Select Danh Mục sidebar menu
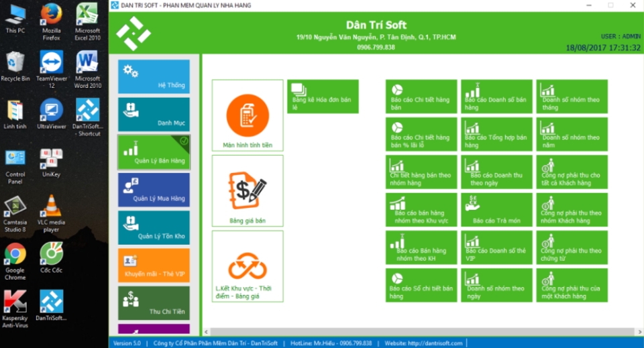 tap(154, 115)
